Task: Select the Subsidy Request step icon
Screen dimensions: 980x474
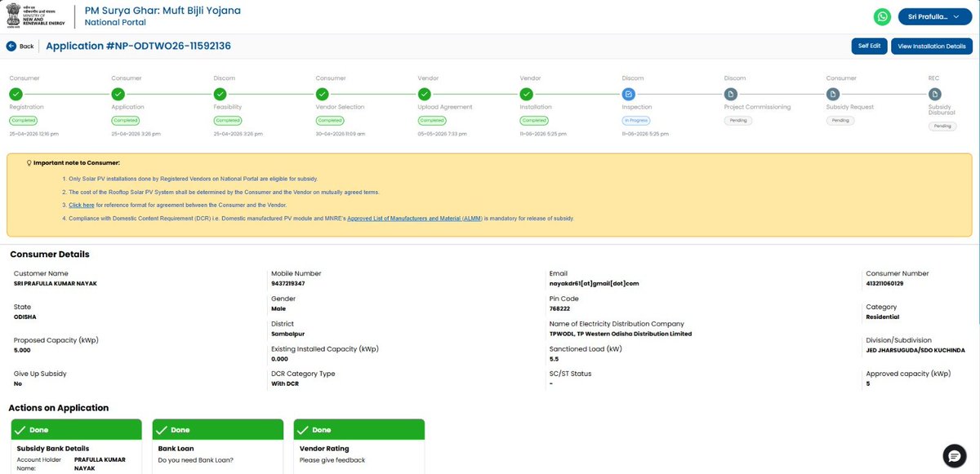Action: click(832, 94)
